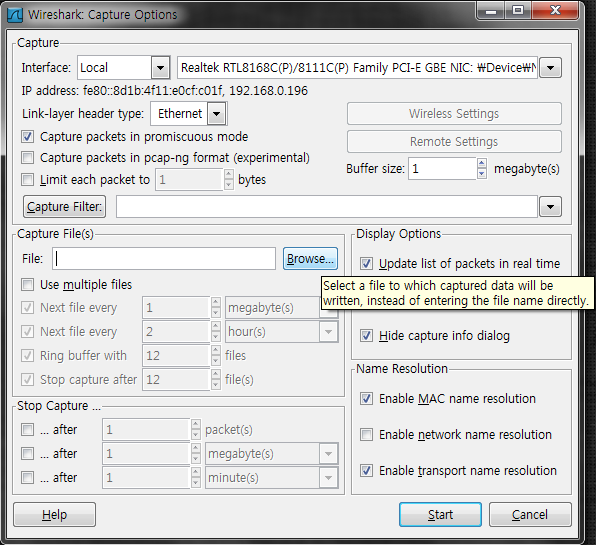Close the Capture Options window
The width and height of the screenshot is (596, 545).
click(555, 10)
